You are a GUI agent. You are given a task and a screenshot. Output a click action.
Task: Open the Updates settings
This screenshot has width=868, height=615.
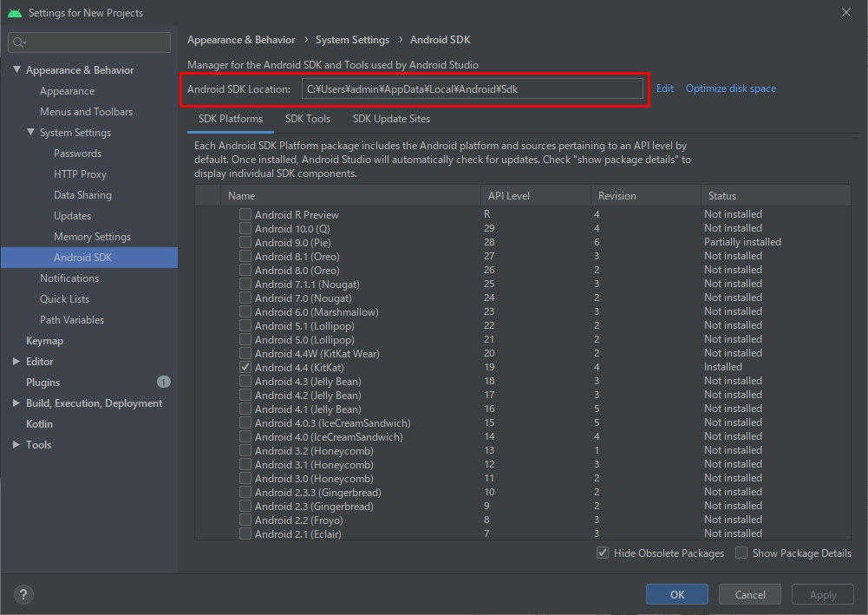pyautogui.click(x=73, y=216)
